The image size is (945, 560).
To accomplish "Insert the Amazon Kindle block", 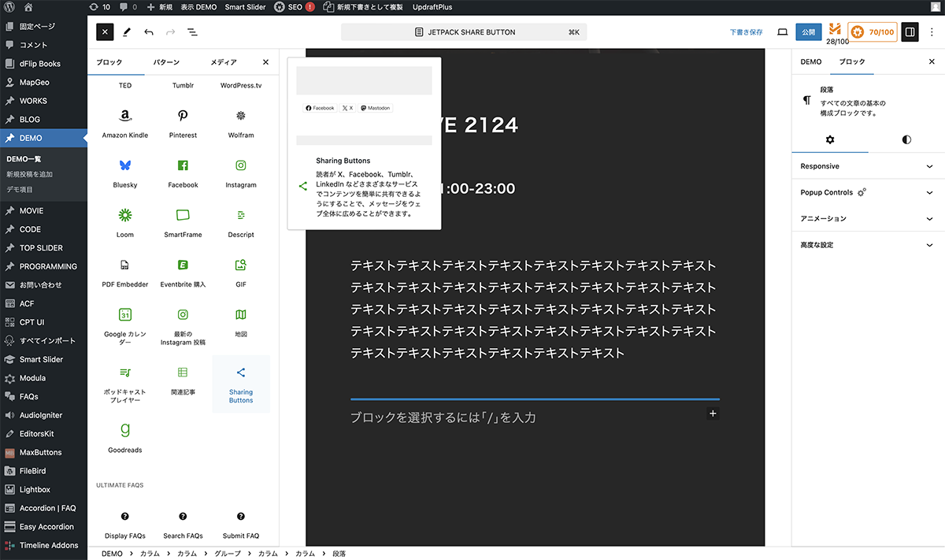I will click(125, 123).
